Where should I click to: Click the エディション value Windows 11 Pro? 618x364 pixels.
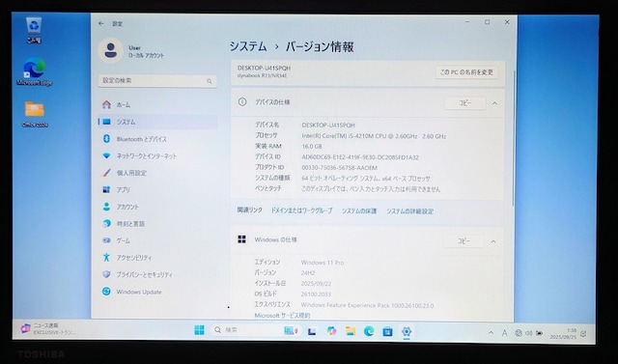pos(323,263)
